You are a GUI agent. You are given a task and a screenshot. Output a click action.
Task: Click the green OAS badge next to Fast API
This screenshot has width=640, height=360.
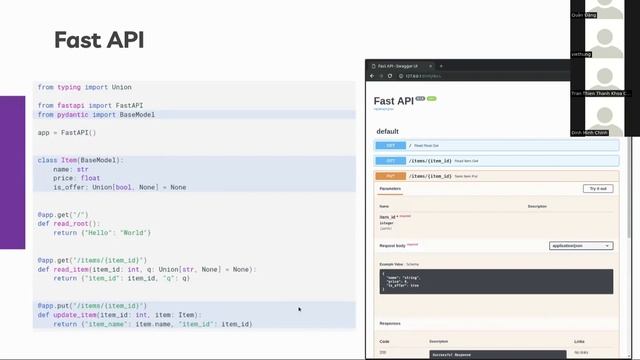tap(431, 98)
